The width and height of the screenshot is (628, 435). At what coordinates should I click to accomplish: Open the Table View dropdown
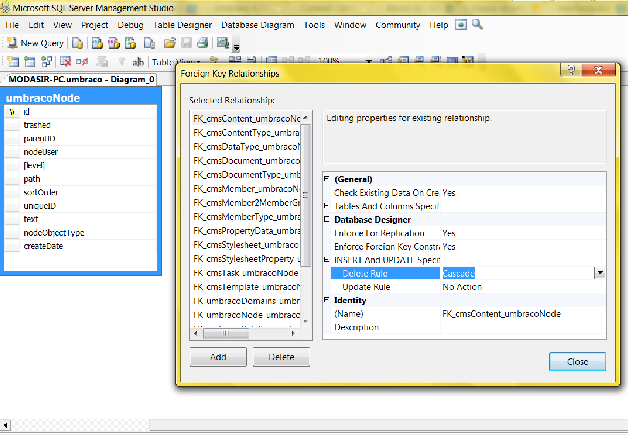[x=176, y=62]
